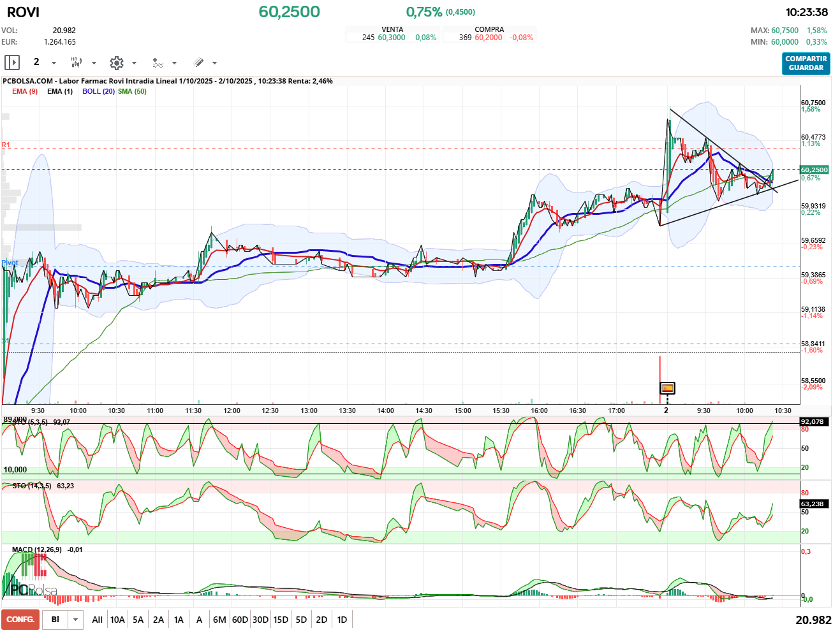840x633 pixels.
Task: Click the 60,2500 current price tag on axis
Action: [x=814, y=170]
